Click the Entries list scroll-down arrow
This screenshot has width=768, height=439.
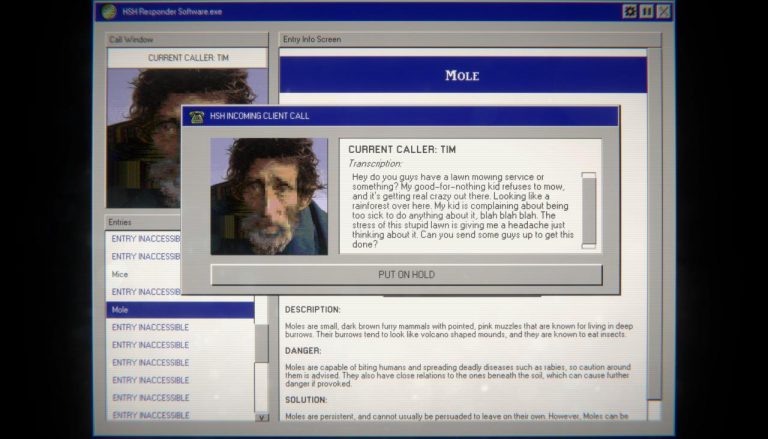pyautogui.click(x=262, y=417)
